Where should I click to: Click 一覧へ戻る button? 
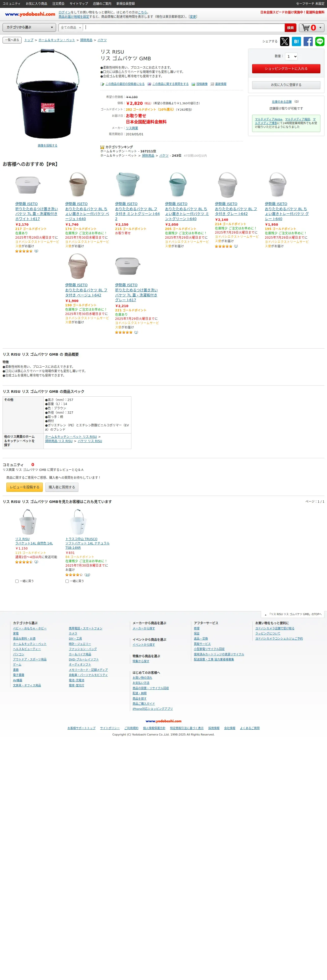[12, 40]
